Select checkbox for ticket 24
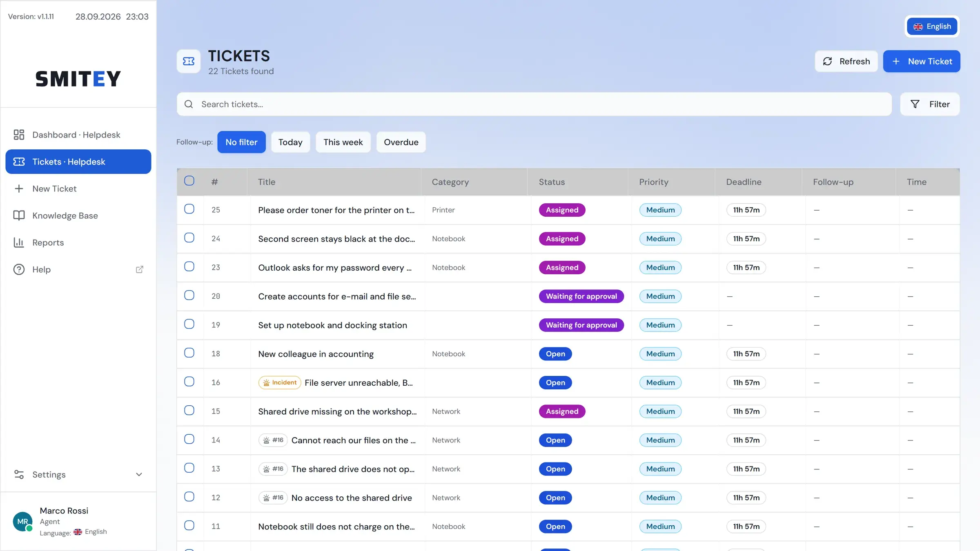This screenshot has width=980, height=551. point(189,238)
